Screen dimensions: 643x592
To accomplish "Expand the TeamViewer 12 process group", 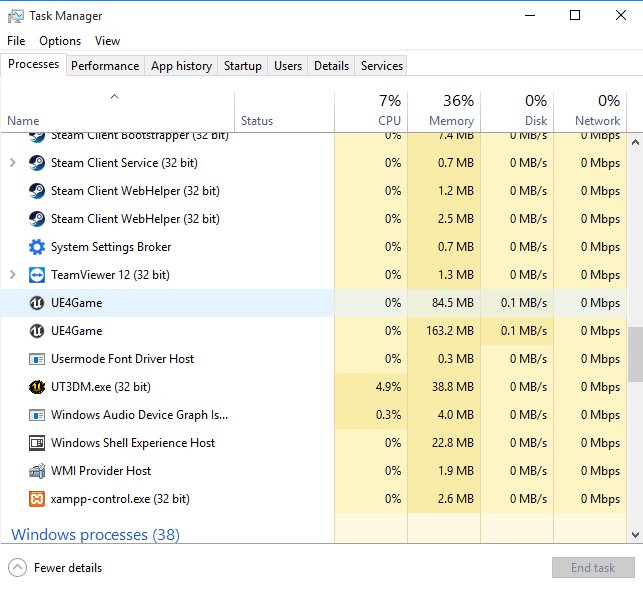I will point(13,275).
